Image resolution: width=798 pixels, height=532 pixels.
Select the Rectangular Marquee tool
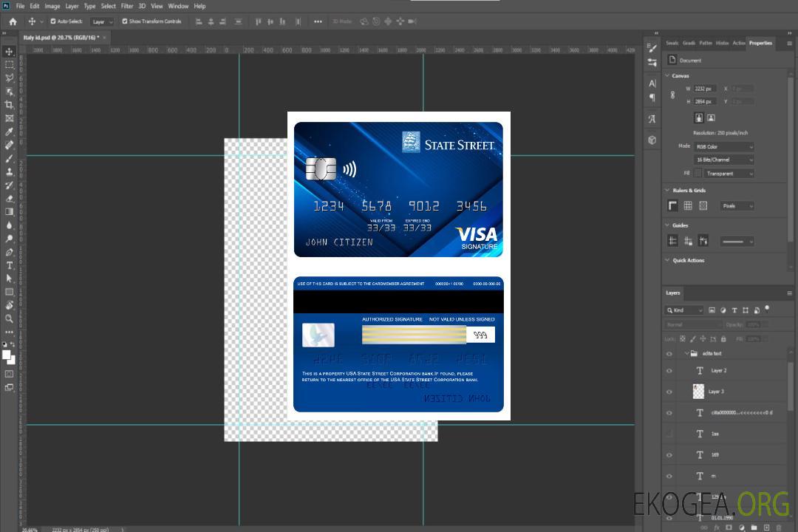[x=10, y=65]
